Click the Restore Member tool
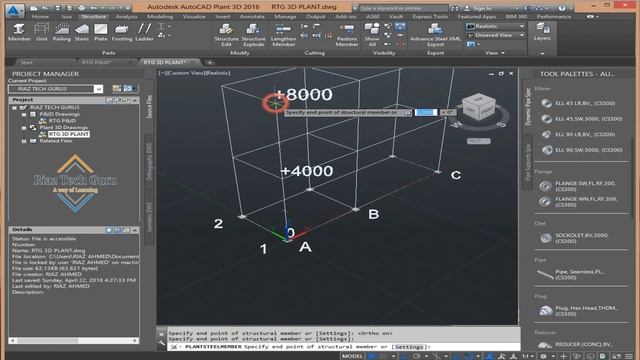This screenshot has height=360, width=640. point(347,35)
